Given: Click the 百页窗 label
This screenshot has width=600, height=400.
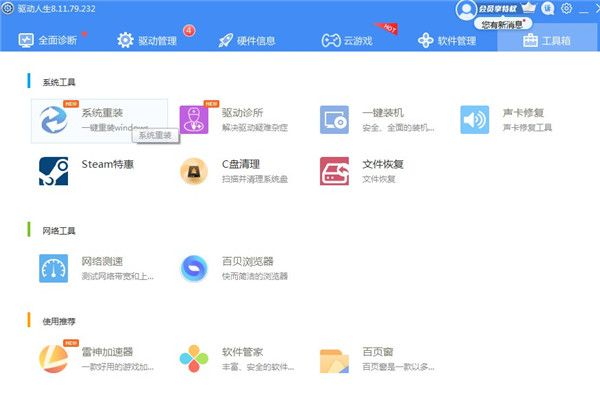Looking at the screenshot, I should point(378,352).
